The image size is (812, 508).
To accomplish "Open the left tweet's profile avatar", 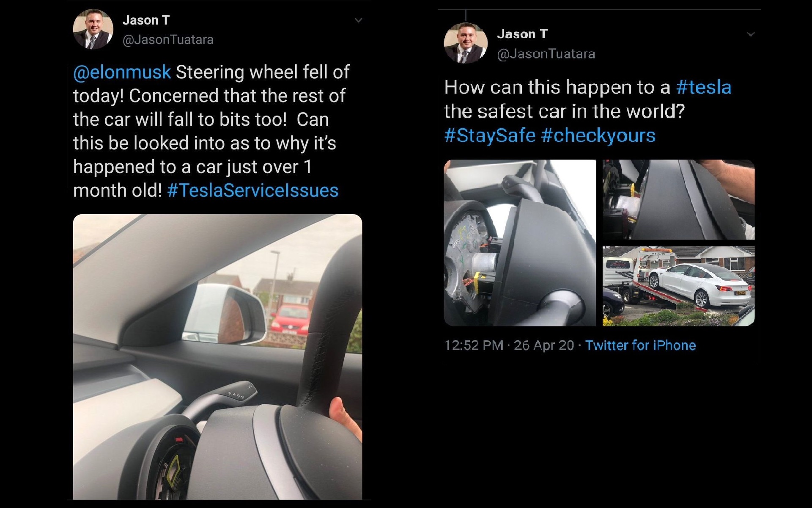I will coord(93,29).
